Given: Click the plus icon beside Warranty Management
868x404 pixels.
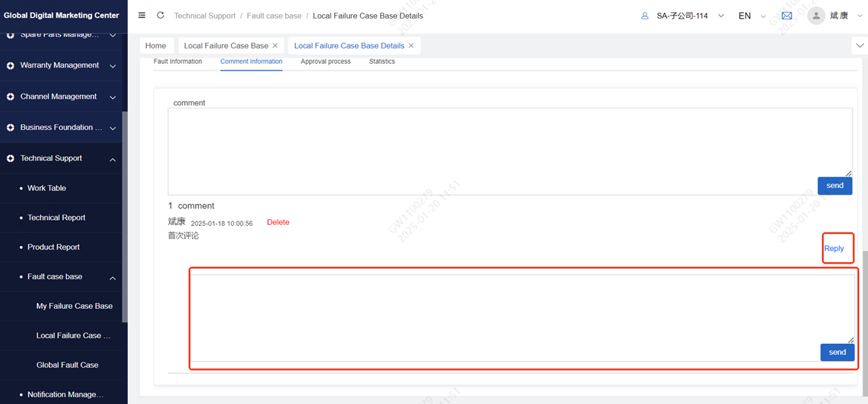Looking at the screenshot, I should tap(10, 65).
